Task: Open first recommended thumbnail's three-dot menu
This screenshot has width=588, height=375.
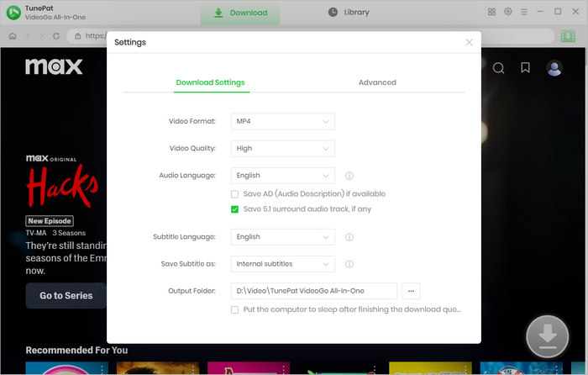Action: pyautogui.click(x=102, y=369)
